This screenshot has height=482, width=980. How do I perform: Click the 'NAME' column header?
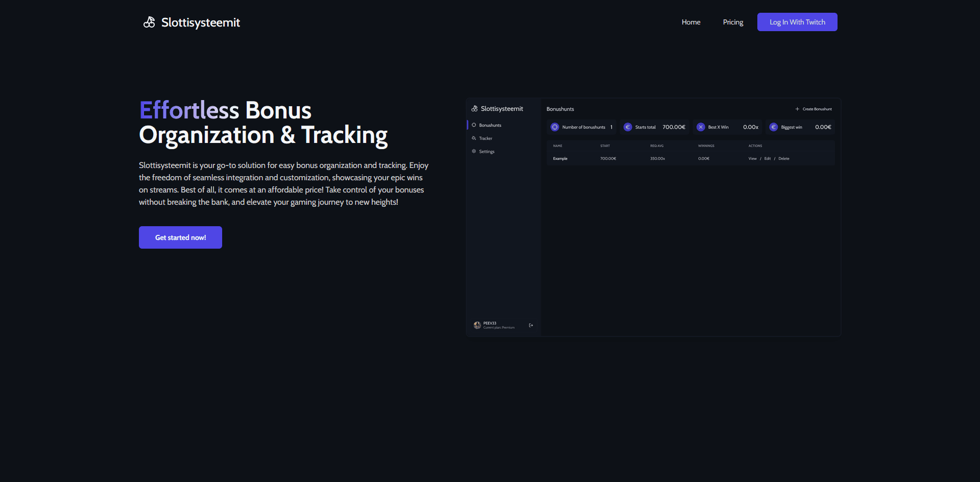click(558, 146)
